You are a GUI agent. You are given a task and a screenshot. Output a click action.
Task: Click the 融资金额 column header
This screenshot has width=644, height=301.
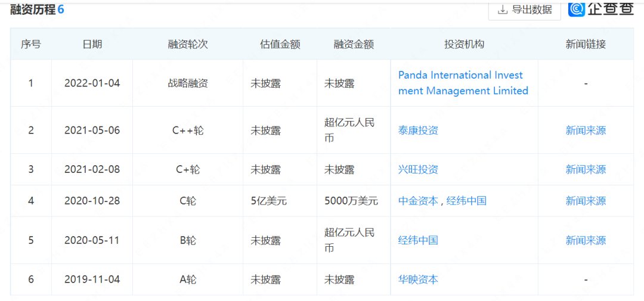pyautogui.click(x=354, y=44)
